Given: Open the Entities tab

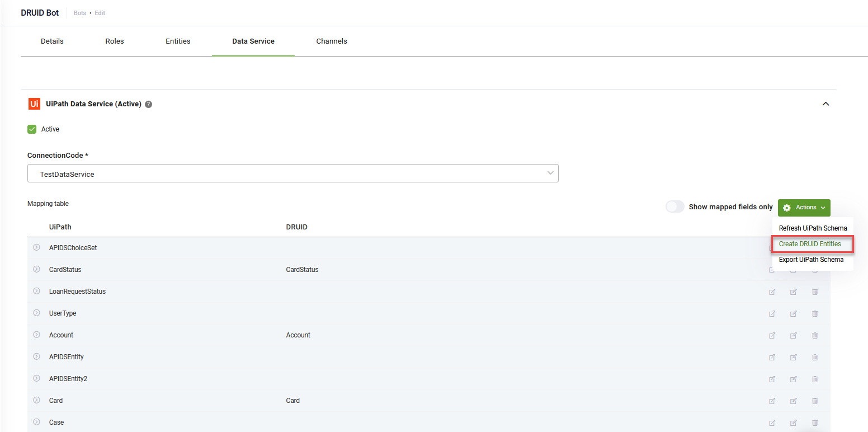Looking at the screenshot, I should tap(178, 41).
